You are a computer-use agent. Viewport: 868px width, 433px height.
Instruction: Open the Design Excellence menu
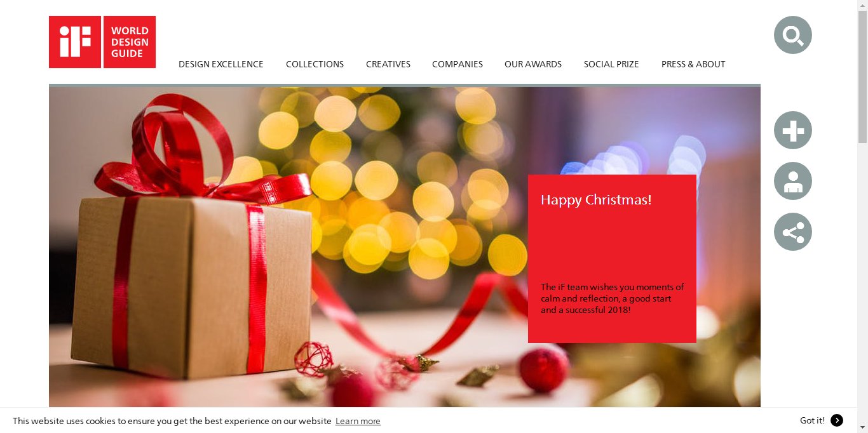(220, 64)
